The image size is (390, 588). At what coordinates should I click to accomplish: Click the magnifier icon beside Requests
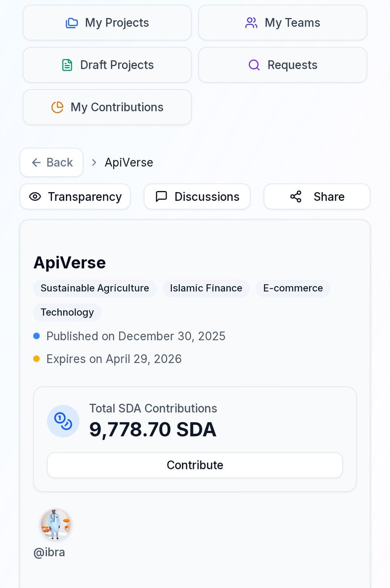coord(254,65)
